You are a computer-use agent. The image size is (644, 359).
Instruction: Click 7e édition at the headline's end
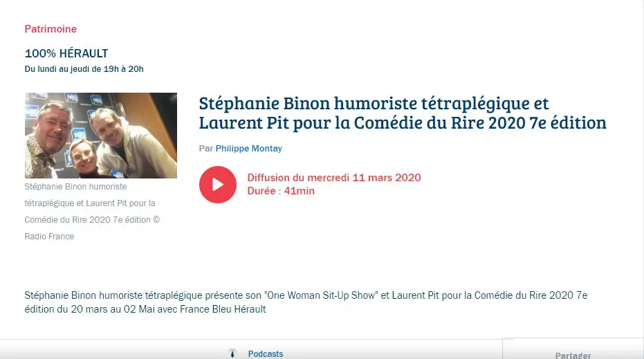(568, 123)
